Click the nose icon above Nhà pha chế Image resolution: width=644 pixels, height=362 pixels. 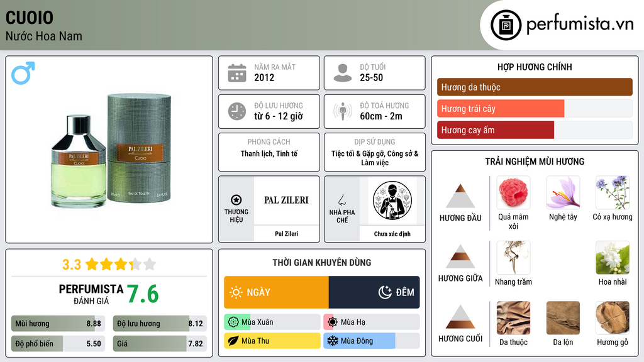point(341,200)
